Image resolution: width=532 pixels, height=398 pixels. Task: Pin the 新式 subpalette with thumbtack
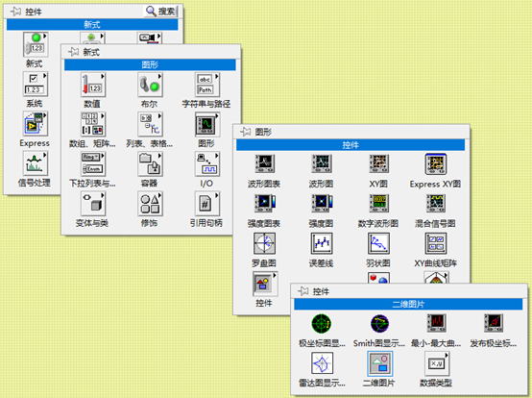pyautogui.click(x=73, y=52)
